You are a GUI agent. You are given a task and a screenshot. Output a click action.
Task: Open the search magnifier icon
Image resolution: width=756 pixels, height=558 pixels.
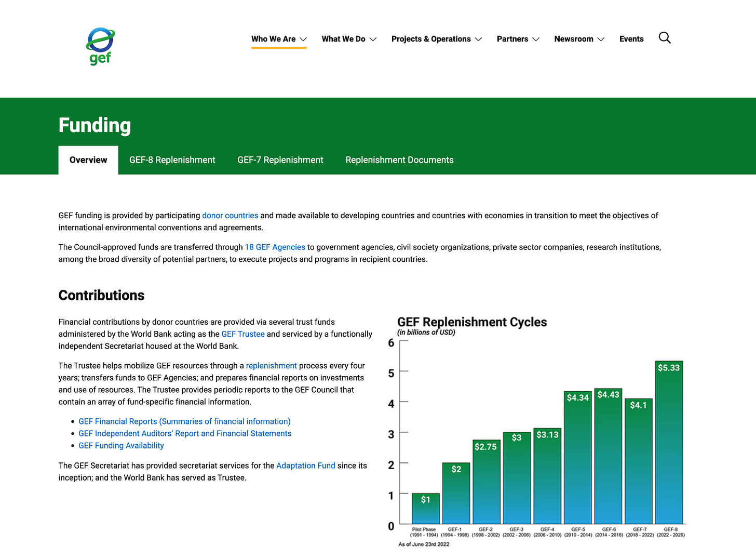tap(665, 38)
